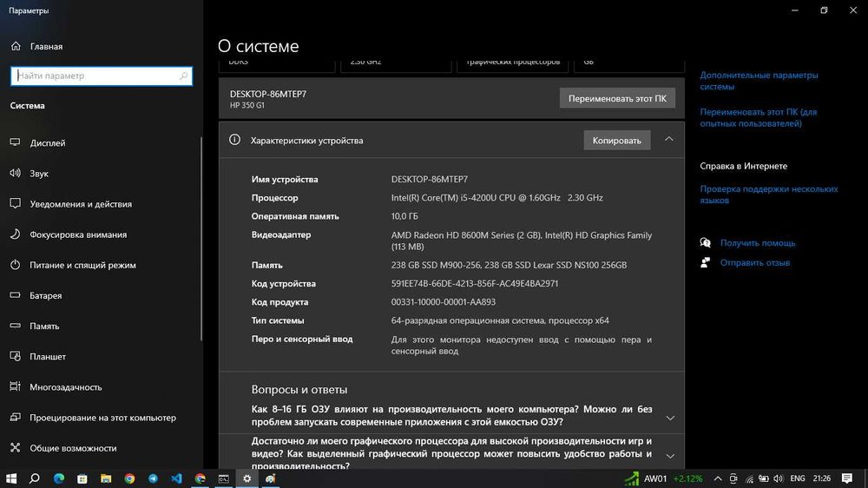Open Питание и спящий режим settings
Image resolution: width=868 pixels, height=488 pixels.
tap(82, 265)
